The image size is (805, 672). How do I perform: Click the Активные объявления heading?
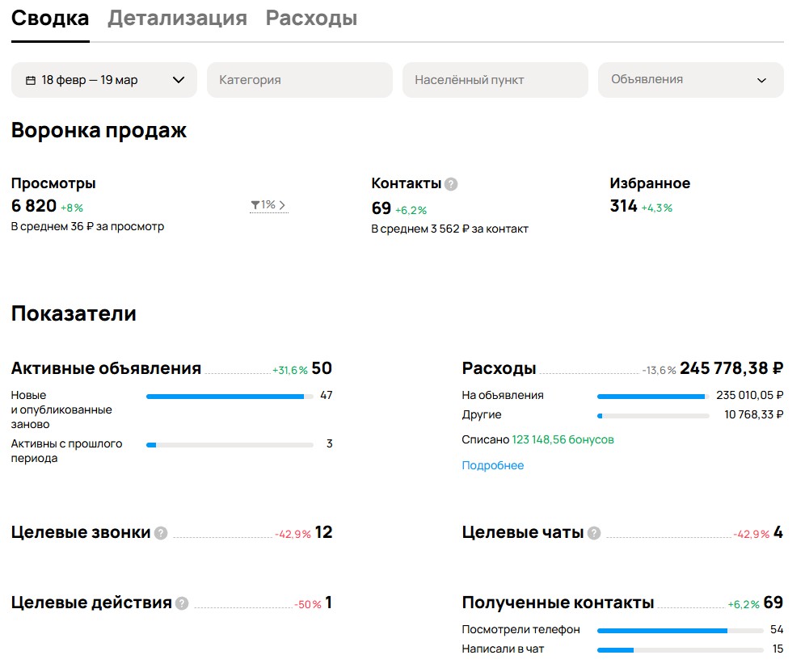click(106, 368)
